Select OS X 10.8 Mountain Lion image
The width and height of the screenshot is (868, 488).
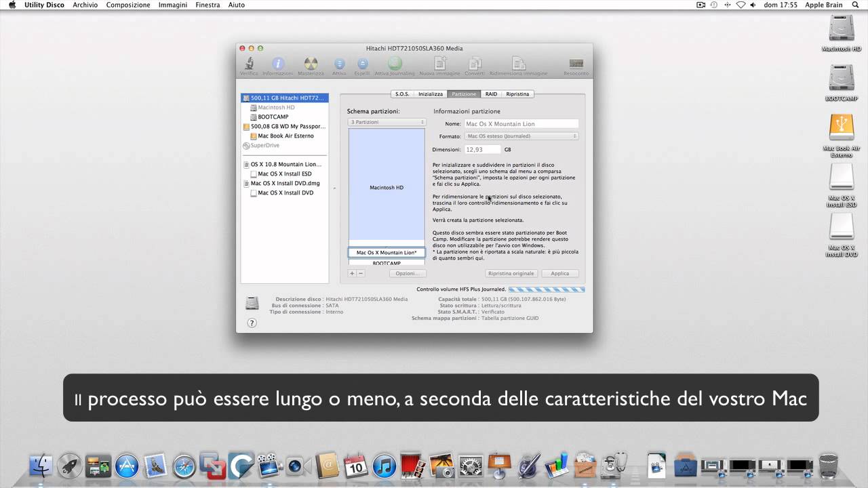[282, 164]
